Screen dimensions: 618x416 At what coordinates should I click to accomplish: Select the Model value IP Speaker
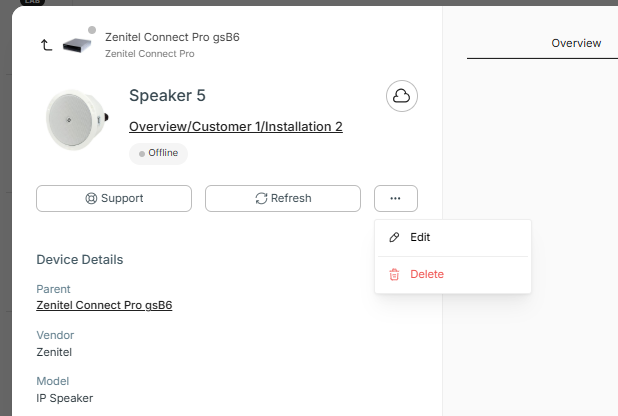point(65,398)
